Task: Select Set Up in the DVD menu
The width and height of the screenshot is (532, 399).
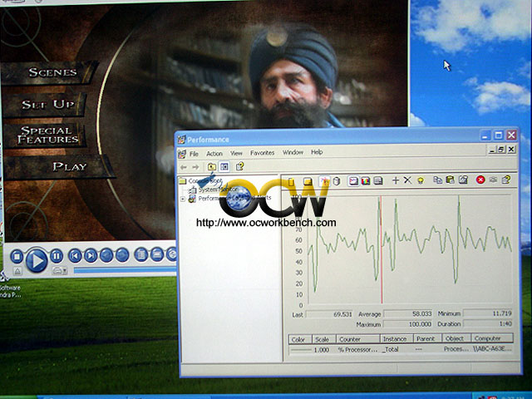Action: (x=48, y=104)
